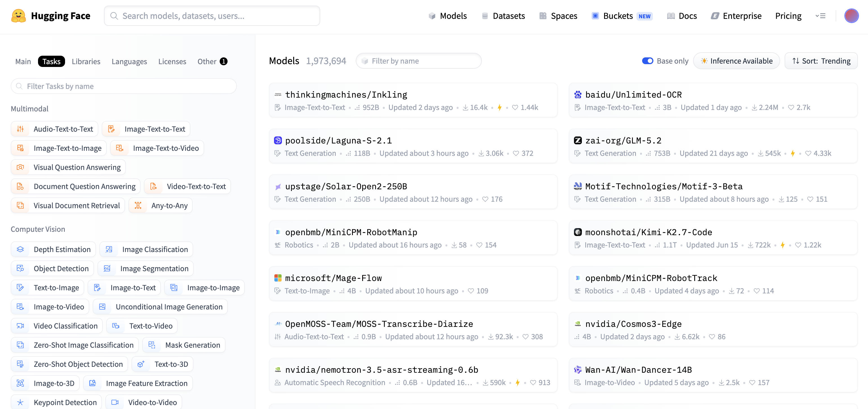The image size is (868, 409).
Task: Click the Filter by name field
Action: (x=419, y=61)
